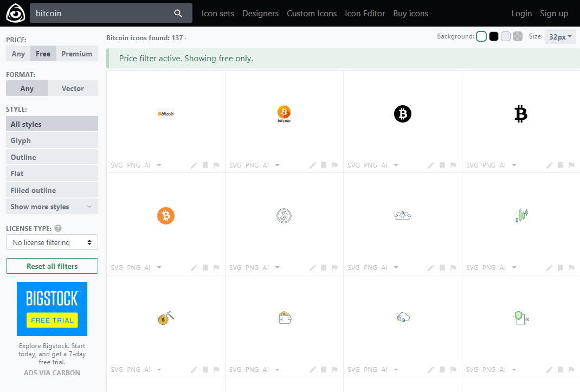Open the Bitcoin users group icon
Image resolution: width=580 pixels, height=392 pixels.
(x=402, y=215)
